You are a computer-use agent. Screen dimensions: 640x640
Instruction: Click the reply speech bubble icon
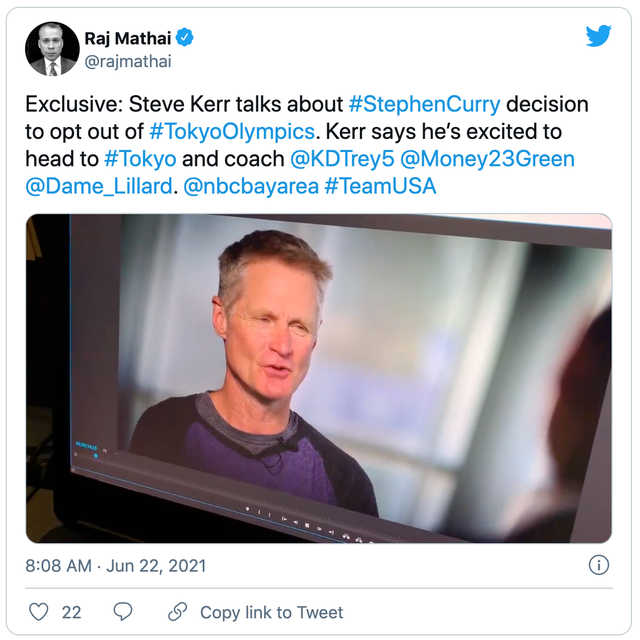pyautogui.click(x=123, y=611)
